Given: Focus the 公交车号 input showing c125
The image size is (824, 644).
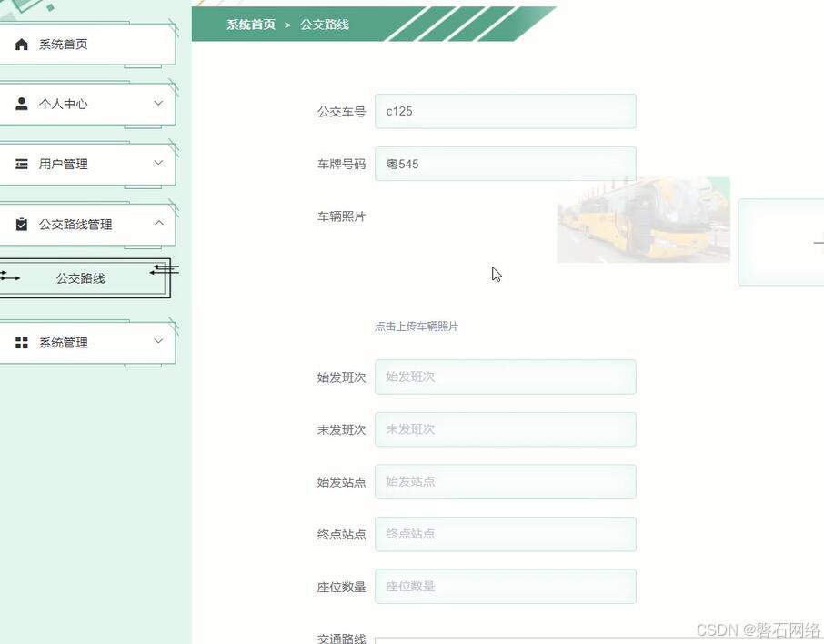Looking at the screenshot, I should point(505,111).
